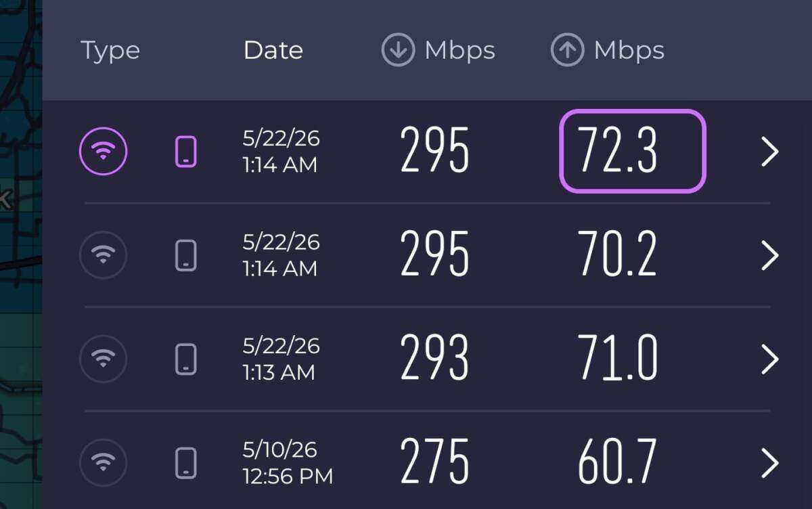Select the 275 download speed value
The width and height of the screenshot is (812, 509).
coord(434,462)
